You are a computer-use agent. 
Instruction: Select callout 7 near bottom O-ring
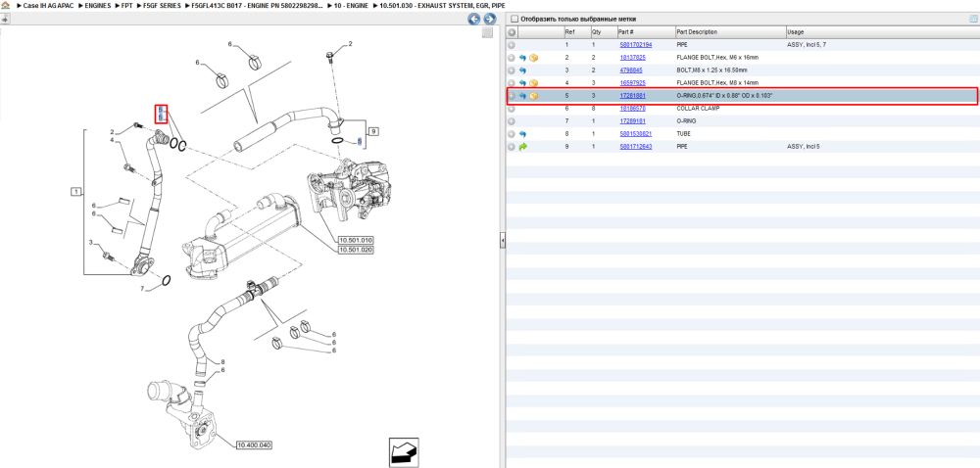[x=142, y=289]
